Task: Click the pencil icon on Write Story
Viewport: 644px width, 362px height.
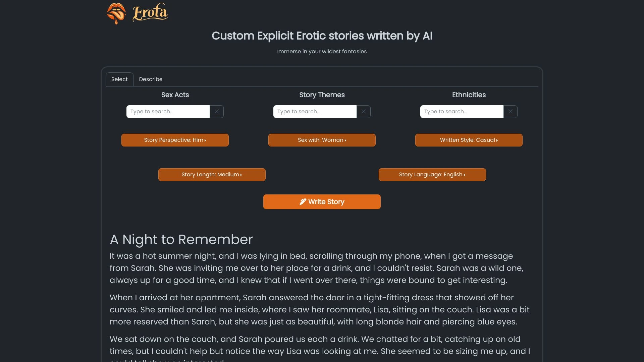Action: click(303, 201)
